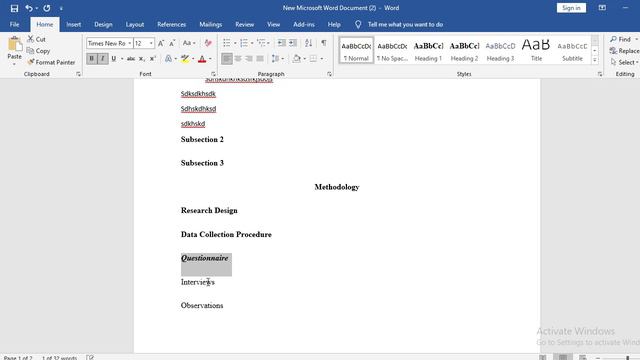Viewport: 640px width, 360px height.
Task: Toggle Strikethrough formatting
Action: (x=131, y=59)
